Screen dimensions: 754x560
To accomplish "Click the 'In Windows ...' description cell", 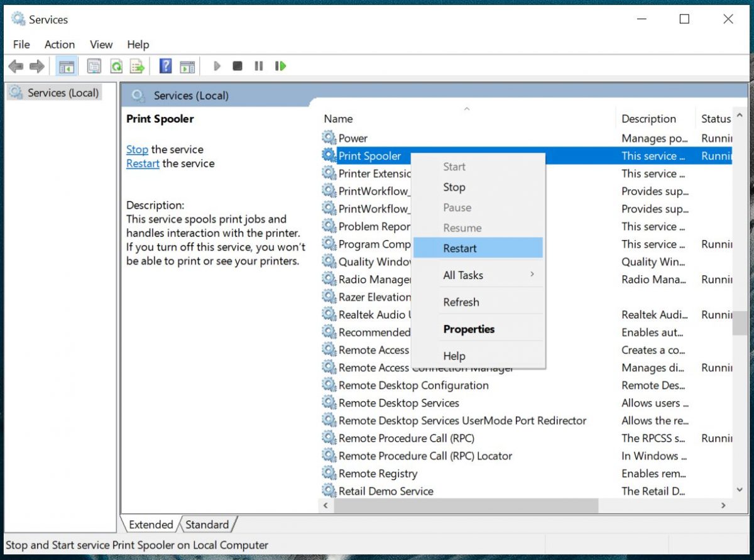I will (654, 456).
